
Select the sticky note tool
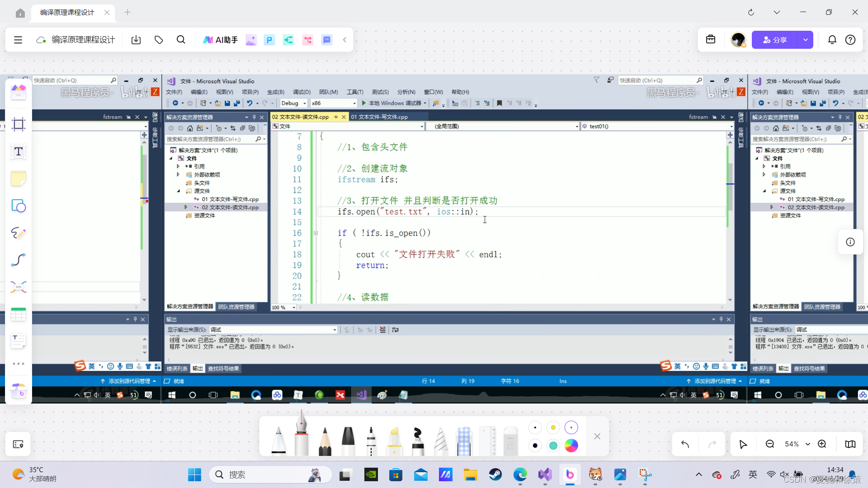19,179
